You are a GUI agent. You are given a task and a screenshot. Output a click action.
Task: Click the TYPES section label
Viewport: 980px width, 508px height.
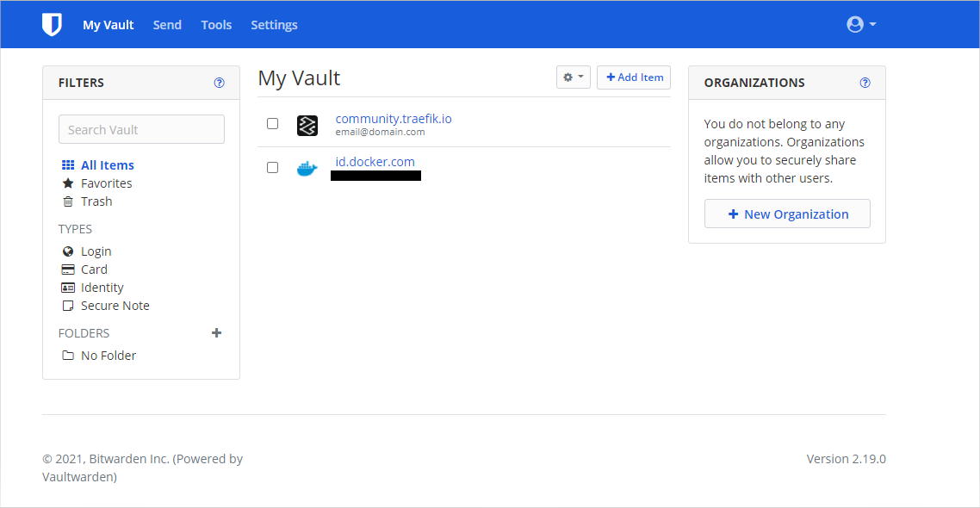75,229
